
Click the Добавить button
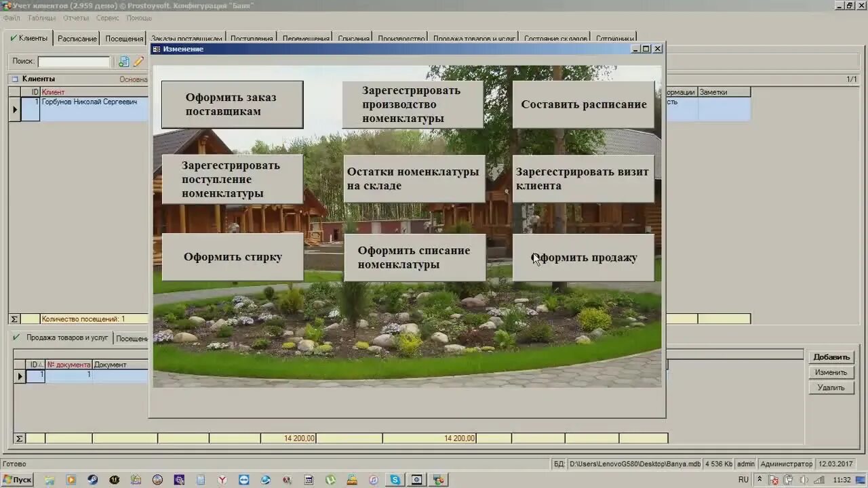click(831, 357)
